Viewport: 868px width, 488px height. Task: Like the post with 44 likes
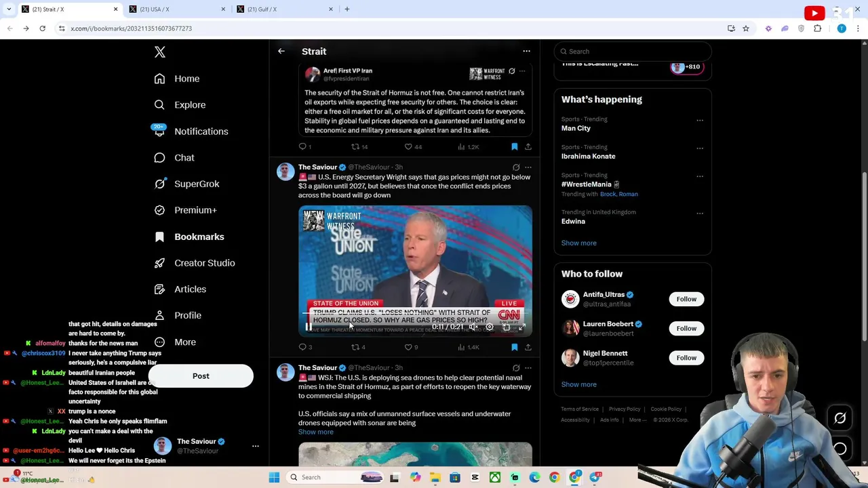click(x=414, y=146)
